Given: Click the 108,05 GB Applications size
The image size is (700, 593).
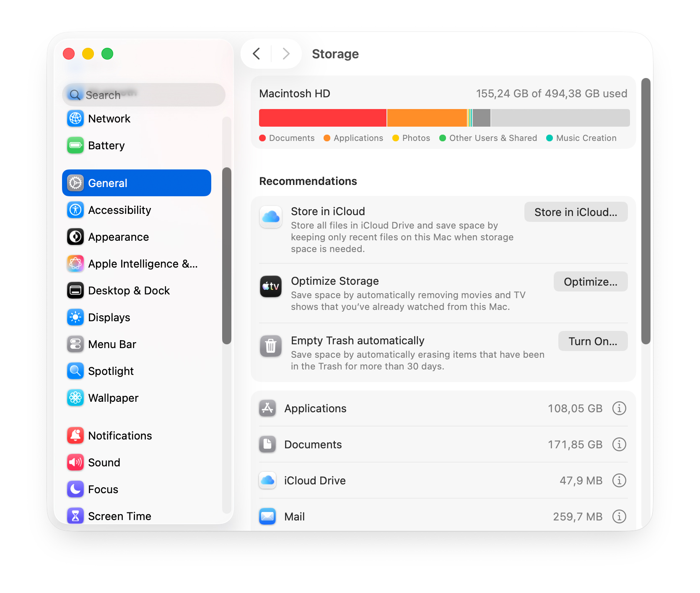Looking at the screenshot, I should pos(575,408).
